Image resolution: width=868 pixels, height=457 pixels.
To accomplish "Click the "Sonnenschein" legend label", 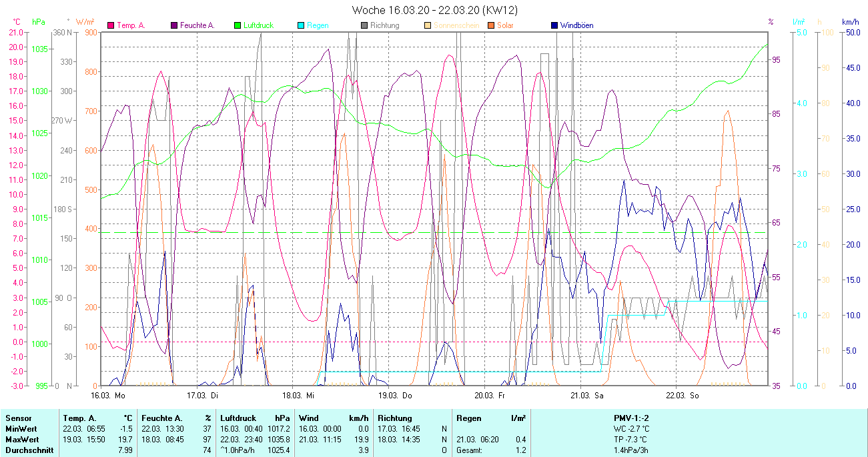I will 456,25.
